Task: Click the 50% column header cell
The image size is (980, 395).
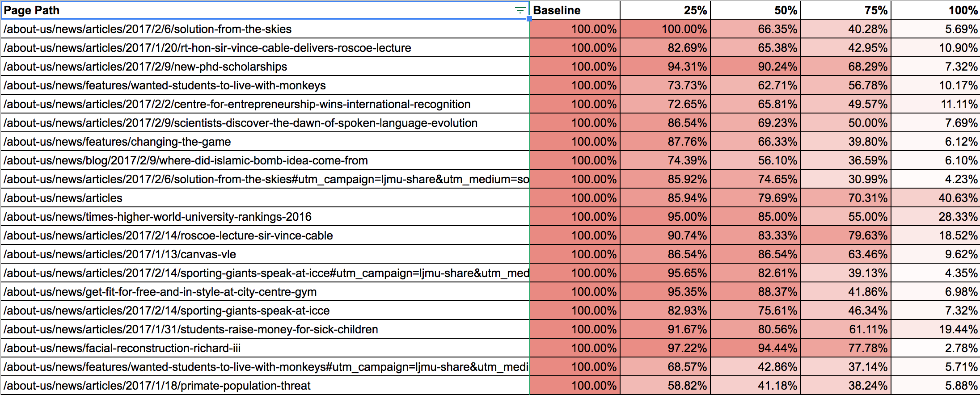Action: (756, 10)
